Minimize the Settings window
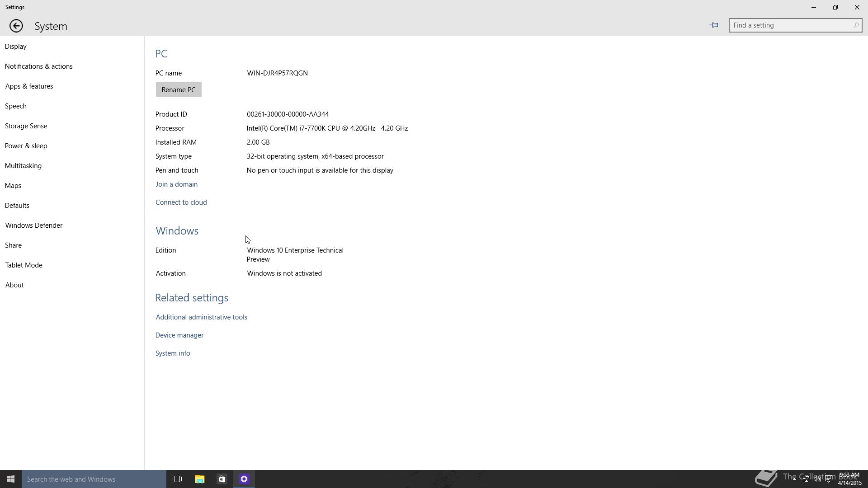This screenshot has width=868, height=488. point(814,7)
